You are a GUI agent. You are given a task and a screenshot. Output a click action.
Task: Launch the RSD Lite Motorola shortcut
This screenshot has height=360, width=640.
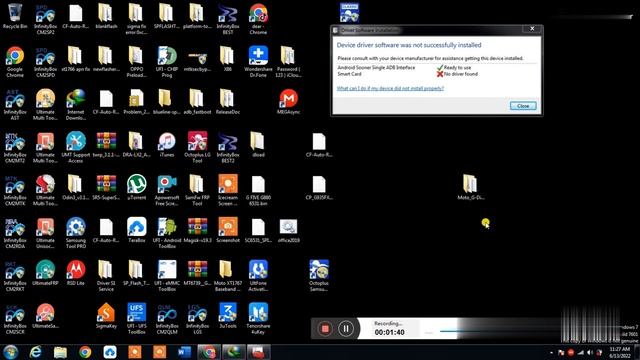(76, 273)
